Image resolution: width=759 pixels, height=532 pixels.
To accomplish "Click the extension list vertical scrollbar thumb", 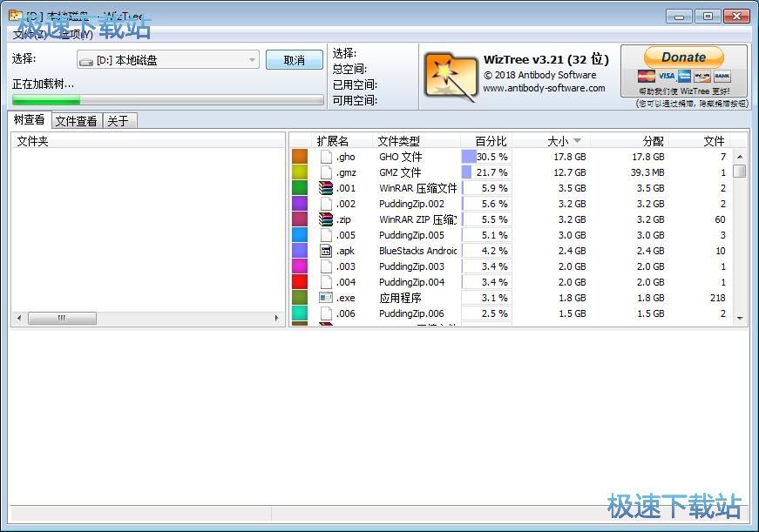I will tap(740, 172).
